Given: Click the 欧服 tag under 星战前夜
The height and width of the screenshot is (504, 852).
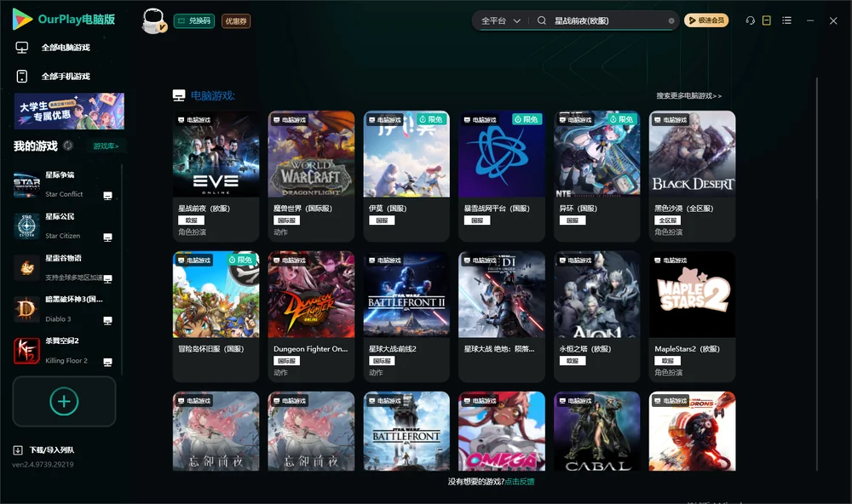Looking at the screenshot, I should point(191,220).
